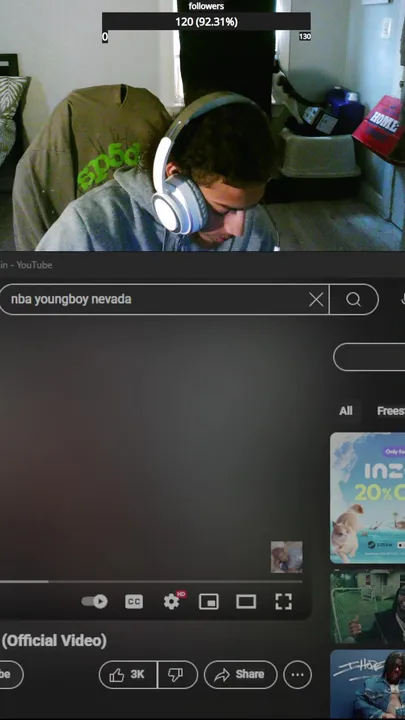Click the '(Official Video)' title text

54,641
